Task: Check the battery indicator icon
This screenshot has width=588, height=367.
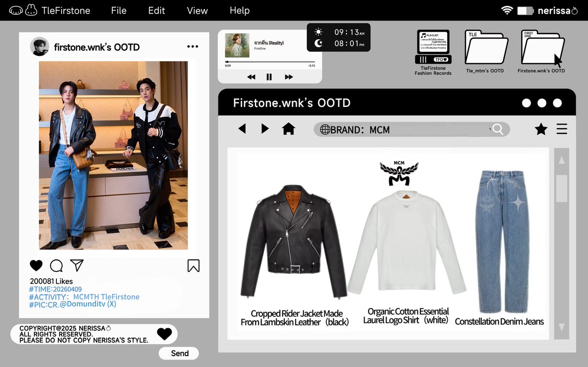Action: pyautogui.click(x=525, y=10)
